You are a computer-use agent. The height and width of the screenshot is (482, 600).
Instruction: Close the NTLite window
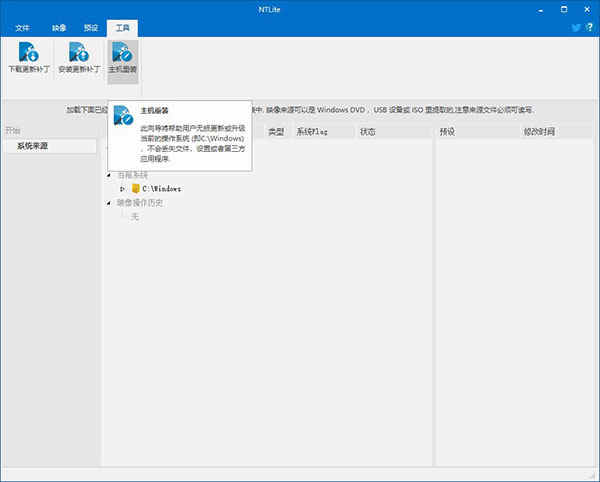pos(587,10)
